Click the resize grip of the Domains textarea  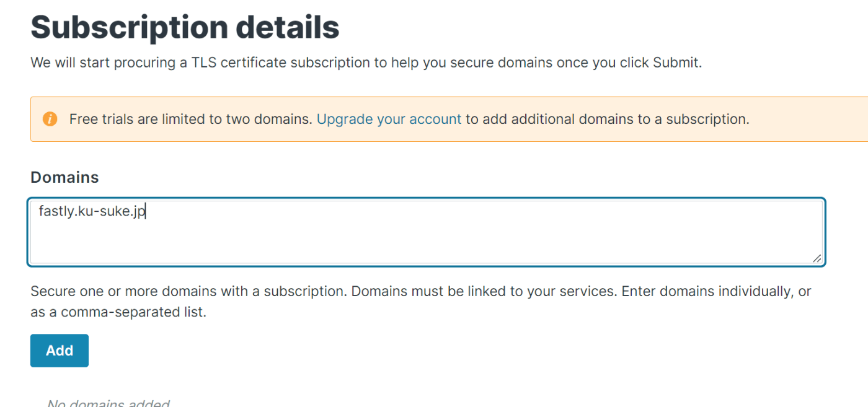pyautogui.click(x=817, y=258)
